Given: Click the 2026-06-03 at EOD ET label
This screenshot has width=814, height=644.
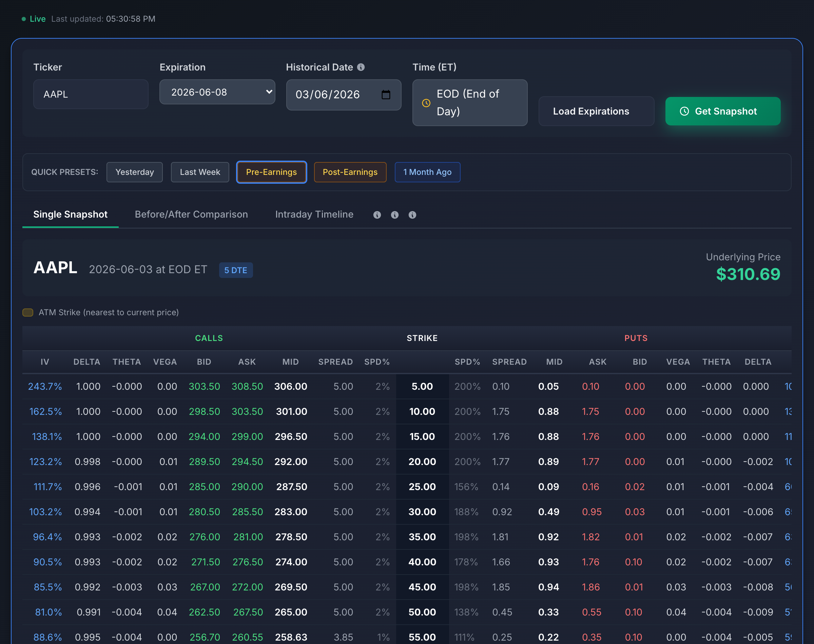Looking at the screenshot, I should click(x=148, y=269).
